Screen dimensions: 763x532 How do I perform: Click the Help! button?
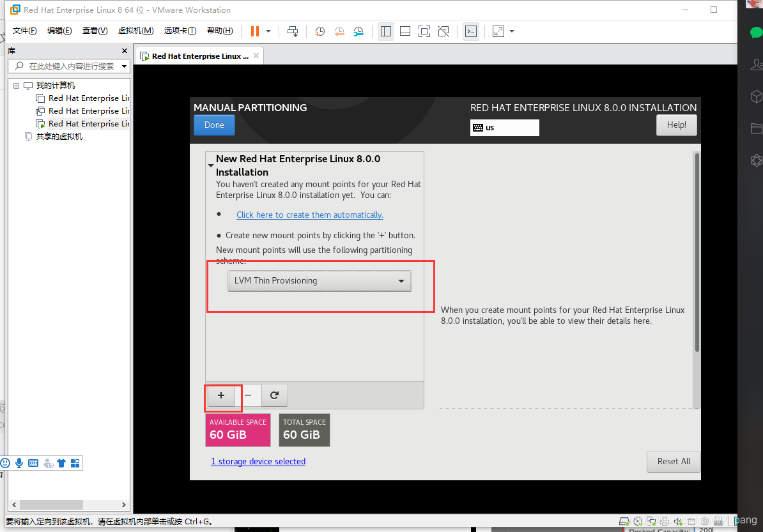[x=676, y=125]
